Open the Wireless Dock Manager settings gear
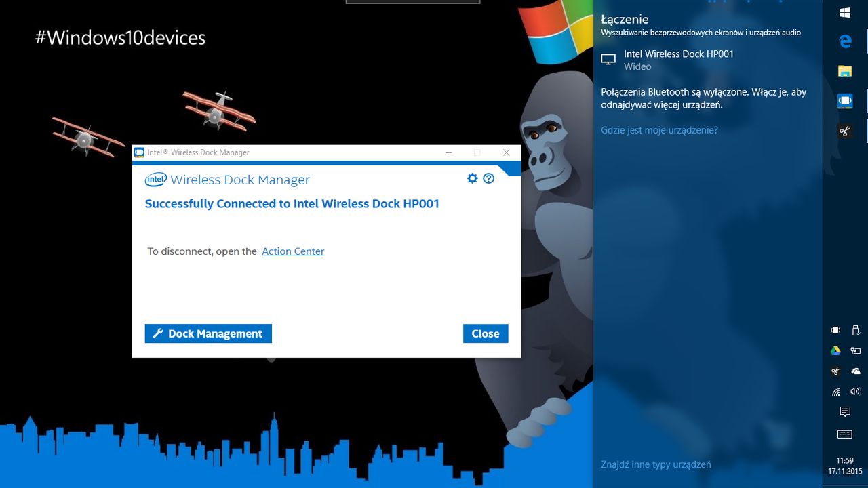 [x=473, y=178]
